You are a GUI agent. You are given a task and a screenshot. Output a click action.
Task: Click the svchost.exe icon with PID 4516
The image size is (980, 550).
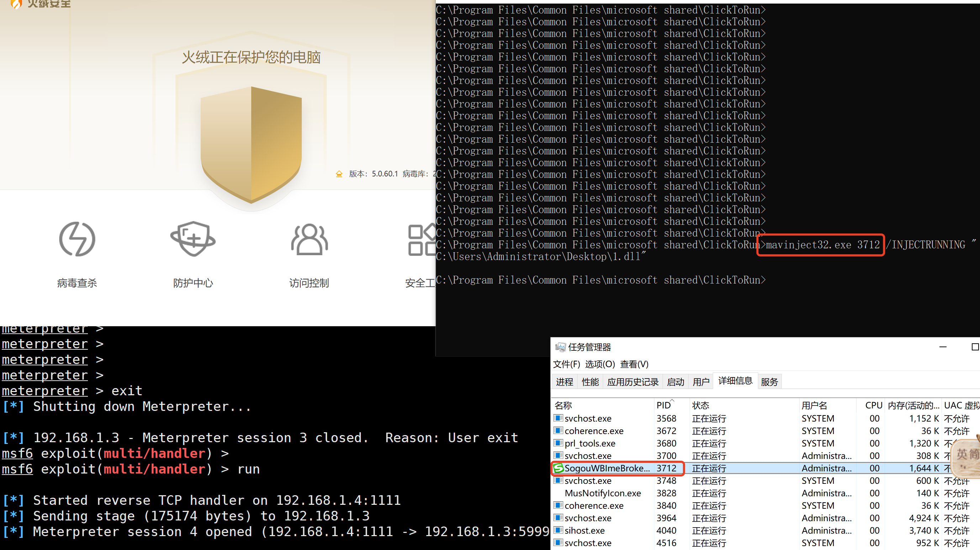(x=558, y=543)
